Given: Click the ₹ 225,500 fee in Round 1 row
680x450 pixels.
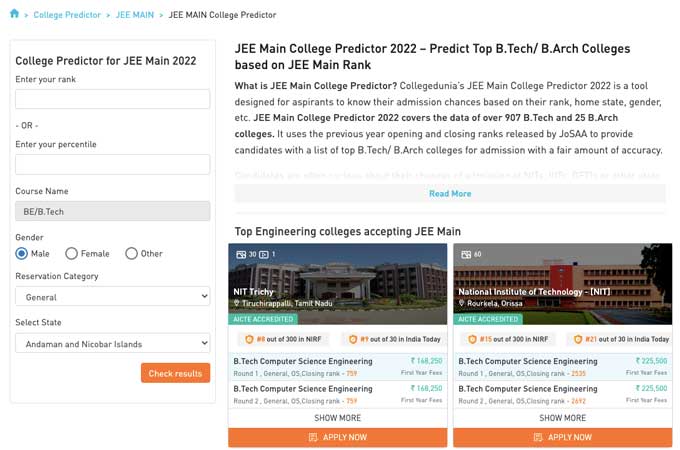Looking at the screenshot, I should tap(651, 361).
